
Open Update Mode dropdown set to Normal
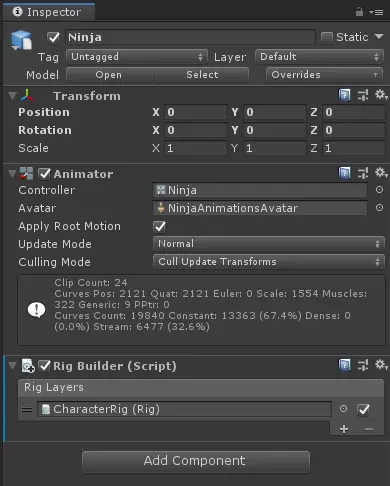269,244
